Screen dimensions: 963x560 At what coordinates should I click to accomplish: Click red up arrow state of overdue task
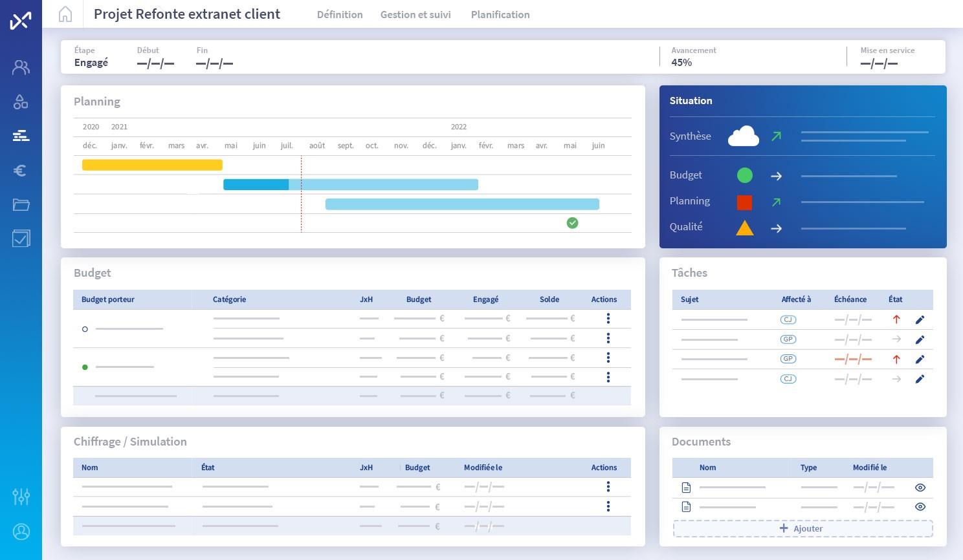tap(896, 360)
